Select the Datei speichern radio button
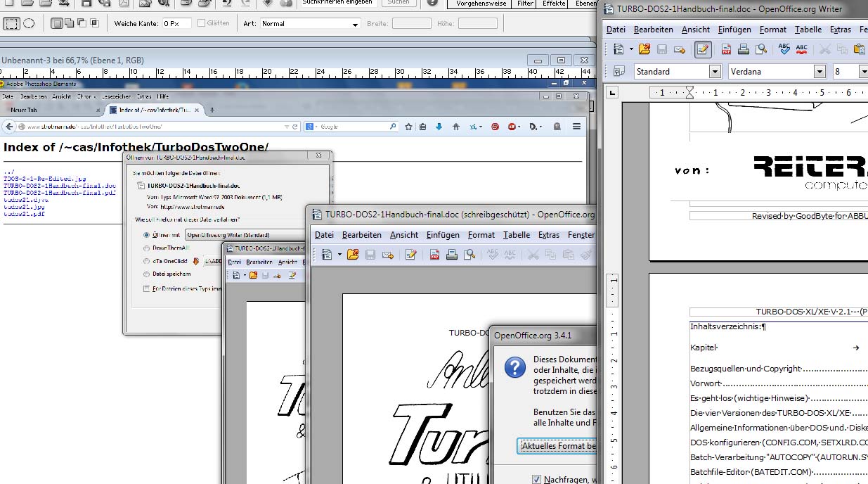This screenshot has height=484, width=868. click(146, 274)
